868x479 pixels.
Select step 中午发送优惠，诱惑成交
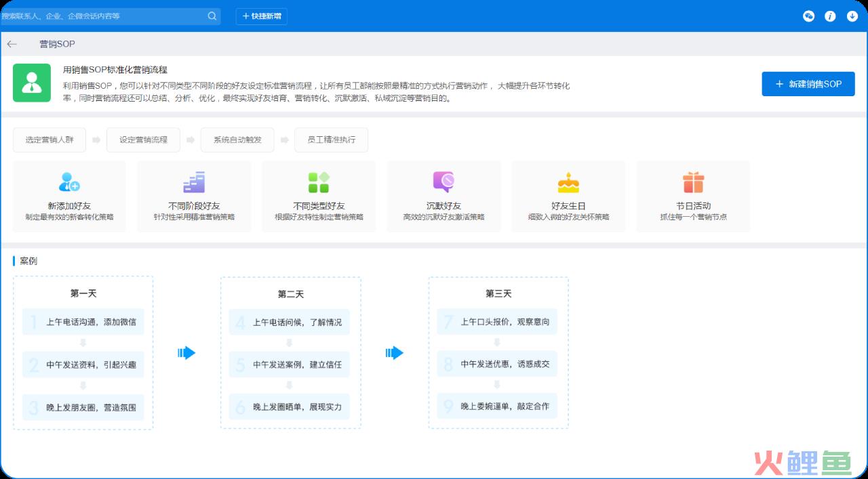[497, 364]
